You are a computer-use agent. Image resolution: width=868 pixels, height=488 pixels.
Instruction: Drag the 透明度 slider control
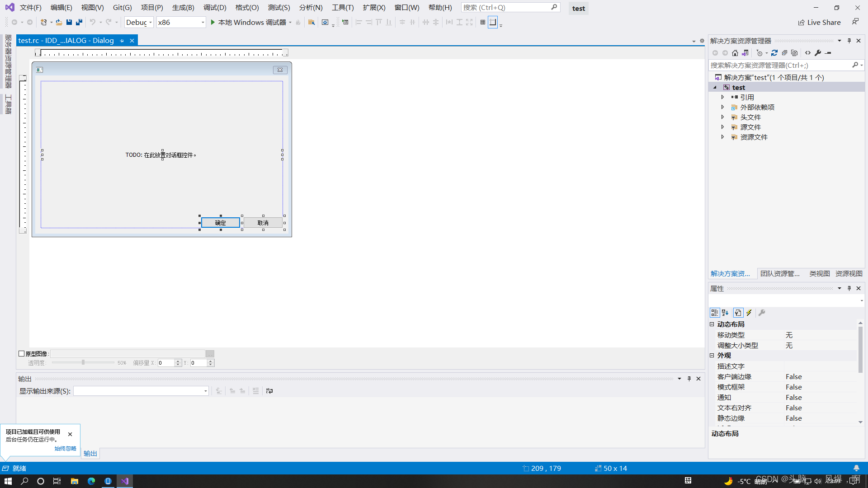point(83,361)
